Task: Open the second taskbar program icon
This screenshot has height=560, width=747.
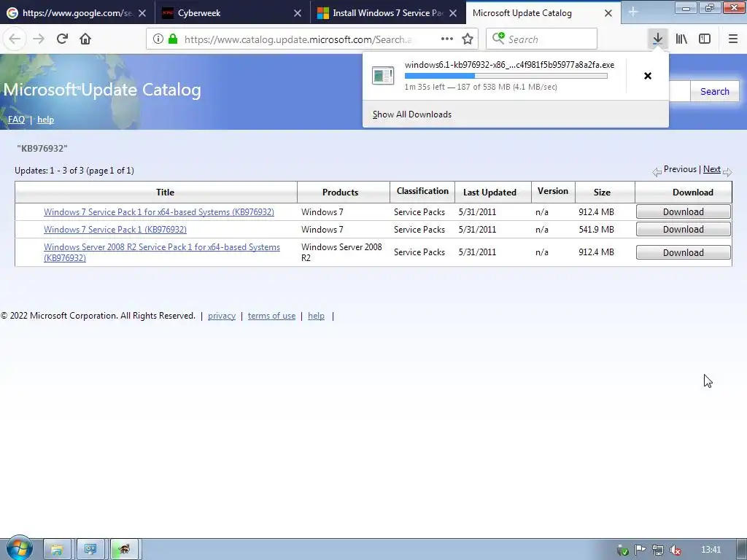Action: (x=90, y=550)
